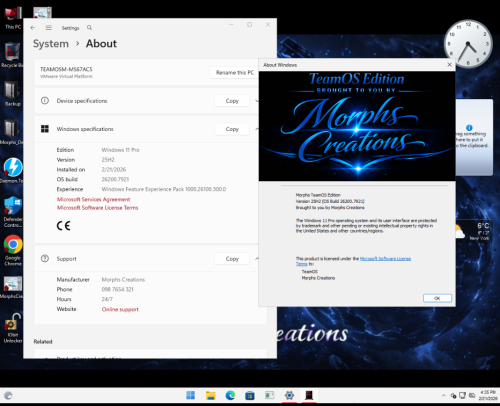Show hidden tray icons chevron

[443, 395]
